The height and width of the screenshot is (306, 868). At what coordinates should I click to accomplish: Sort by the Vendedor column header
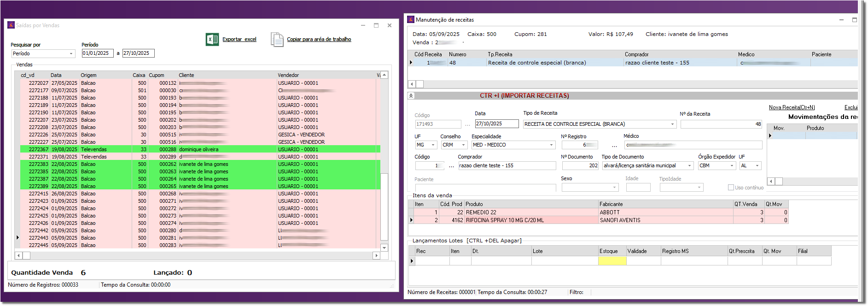pyautogui.click(x=288, y=75)
